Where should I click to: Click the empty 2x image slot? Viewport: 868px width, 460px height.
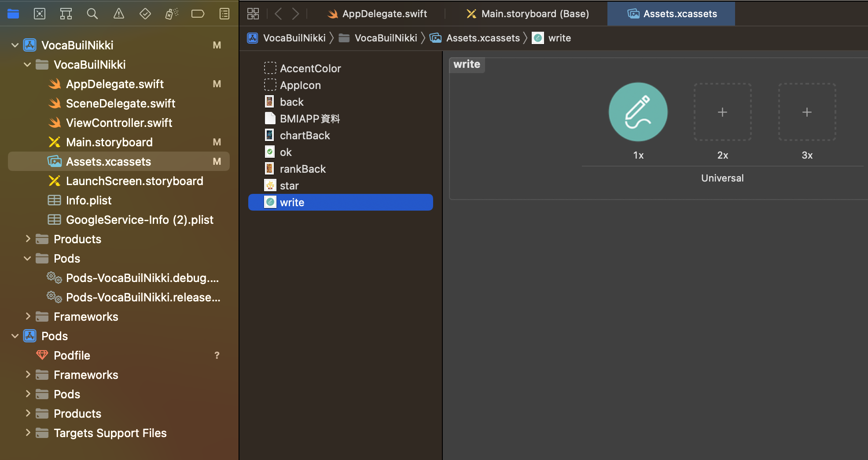pos(723,112)
